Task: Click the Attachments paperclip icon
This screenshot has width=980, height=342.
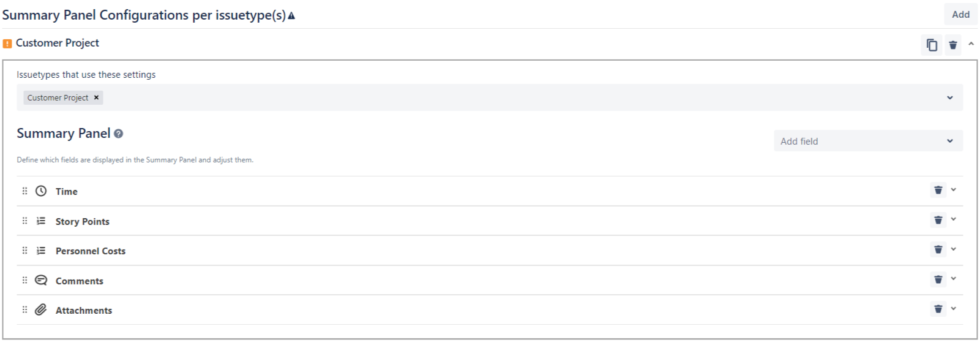Action: click(x=41, y=310)
